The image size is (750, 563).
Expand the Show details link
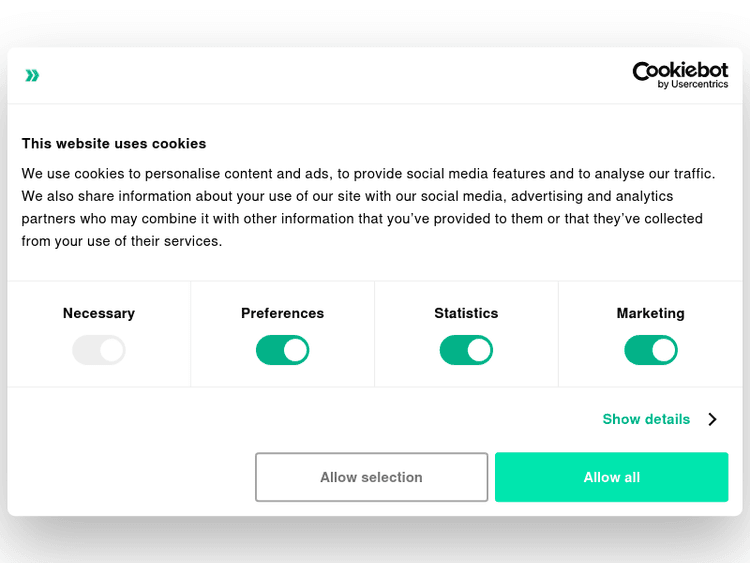[x=646, y=419]
